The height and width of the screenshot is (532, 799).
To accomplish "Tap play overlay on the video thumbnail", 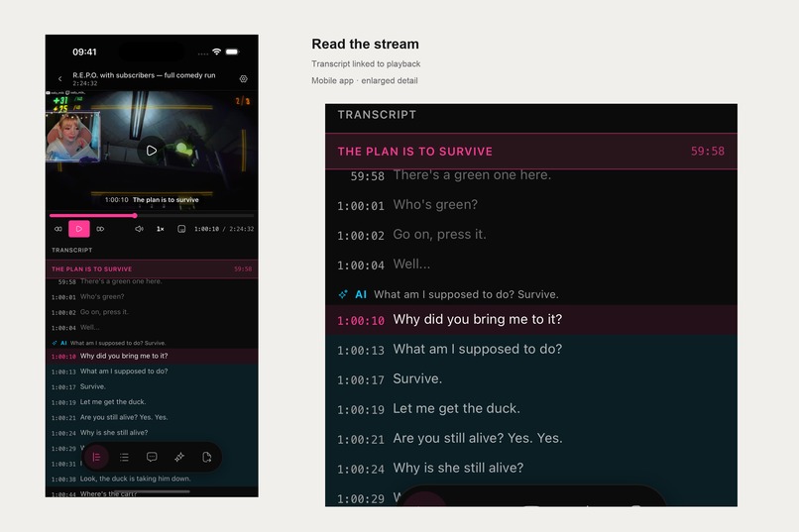I will 152,151.
